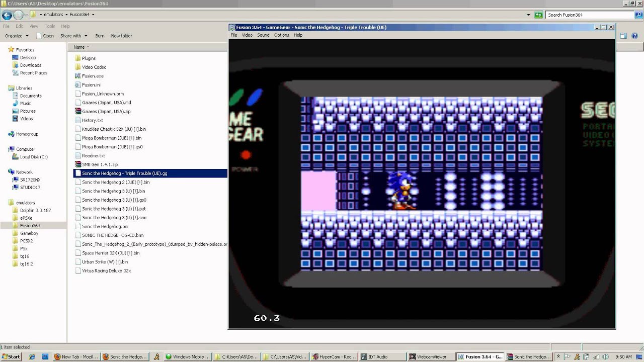This screenshot has width=644, height=362.
Task: Open the View menu in Explorer
Action: tap(34, 26)
